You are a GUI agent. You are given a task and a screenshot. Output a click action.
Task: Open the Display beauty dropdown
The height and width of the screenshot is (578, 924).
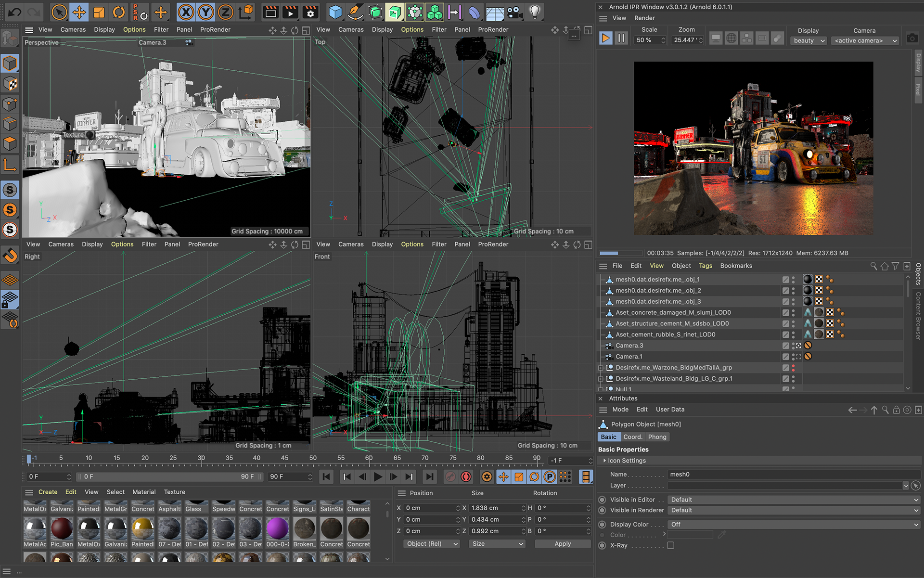[x=808, y=40]
